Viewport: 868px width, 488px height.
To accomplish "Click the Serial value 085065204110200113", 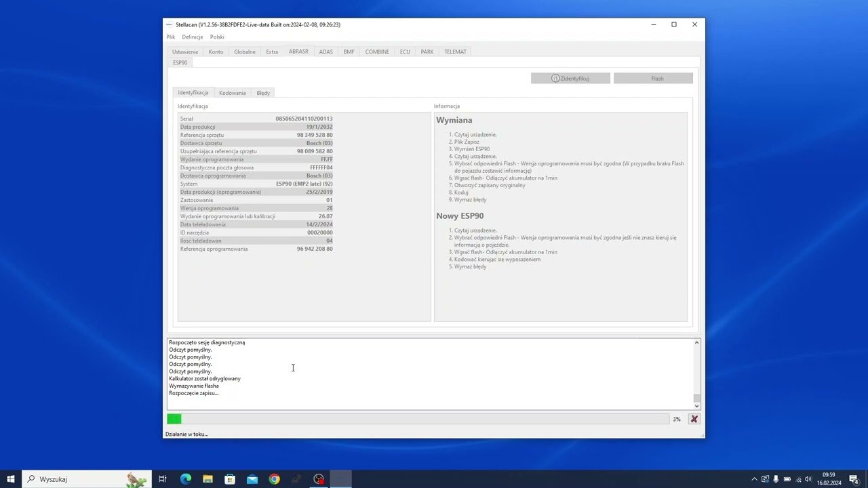I will point(304,119).
